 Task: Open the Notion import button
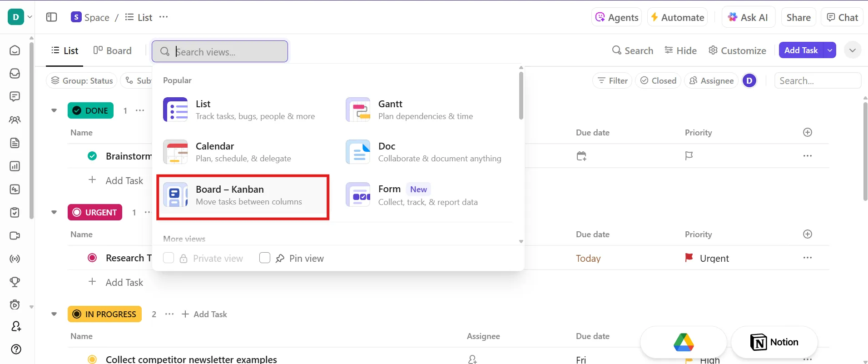pos(774,342)
